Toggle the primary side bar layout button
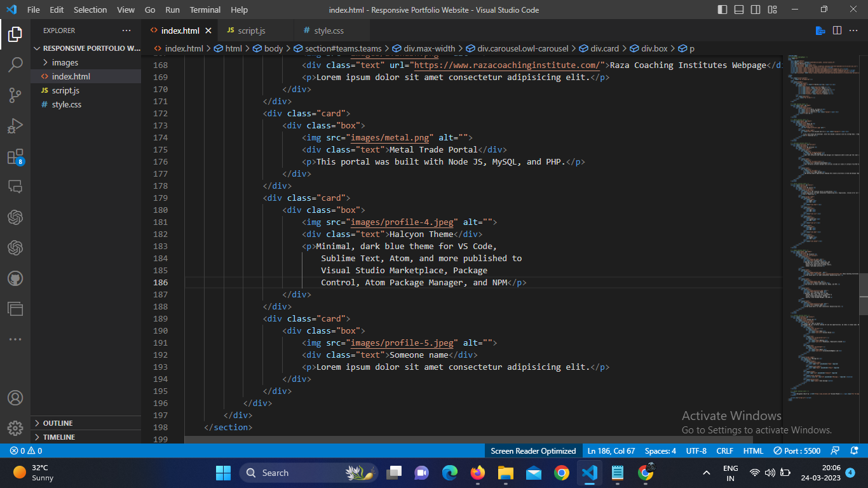868x488 pixels. (x=722, y=10)
